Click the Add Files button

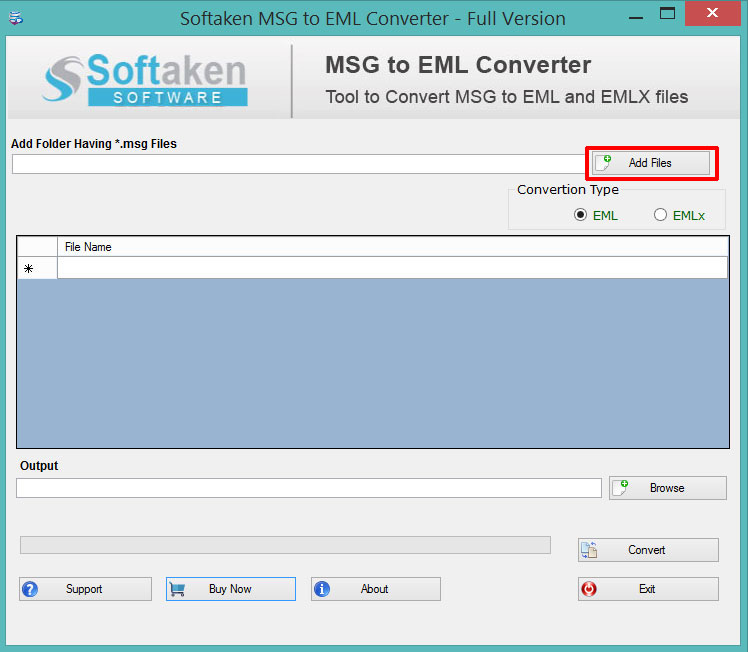[651, 163]
